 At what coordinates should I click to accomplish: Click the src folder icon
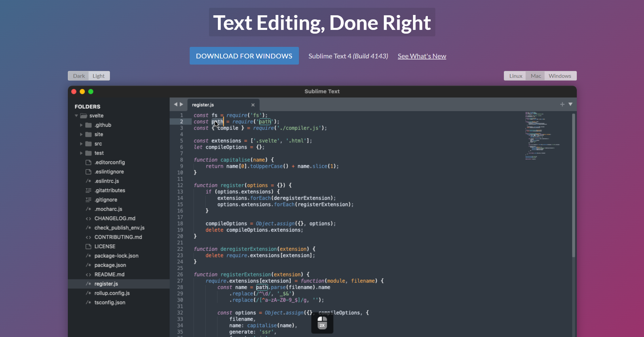(89, 144)
